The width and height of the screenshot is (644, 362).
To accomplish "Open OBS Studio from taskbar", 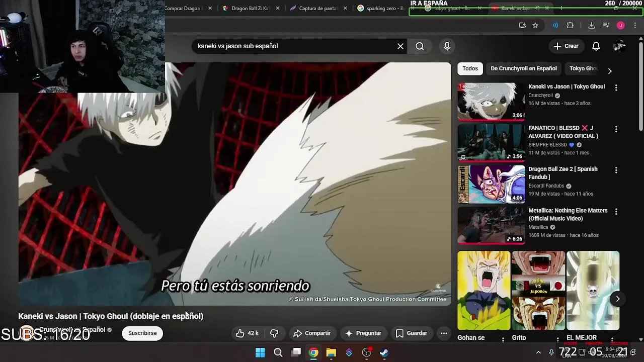I will pos(367,352).
